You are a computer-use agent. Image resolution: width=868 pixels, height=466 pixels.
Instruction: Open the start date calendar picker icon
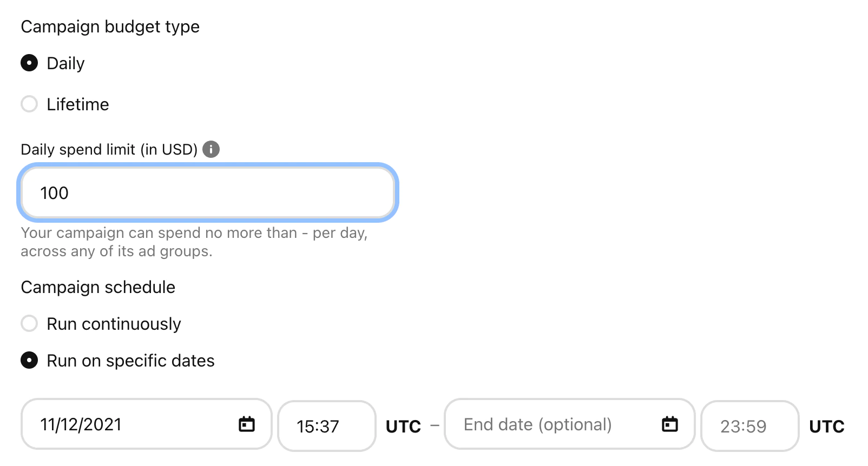point(247,424)
